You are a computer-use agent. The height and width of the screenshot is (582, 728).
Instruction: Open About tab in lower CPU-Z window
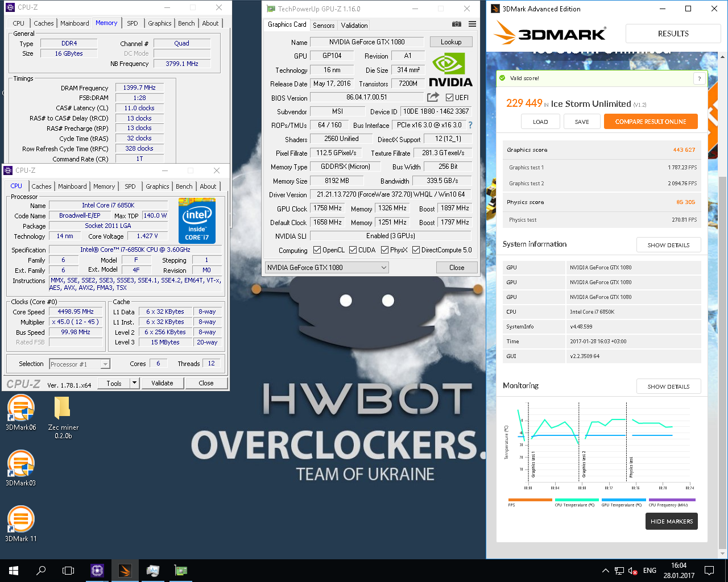pos(208,186)
